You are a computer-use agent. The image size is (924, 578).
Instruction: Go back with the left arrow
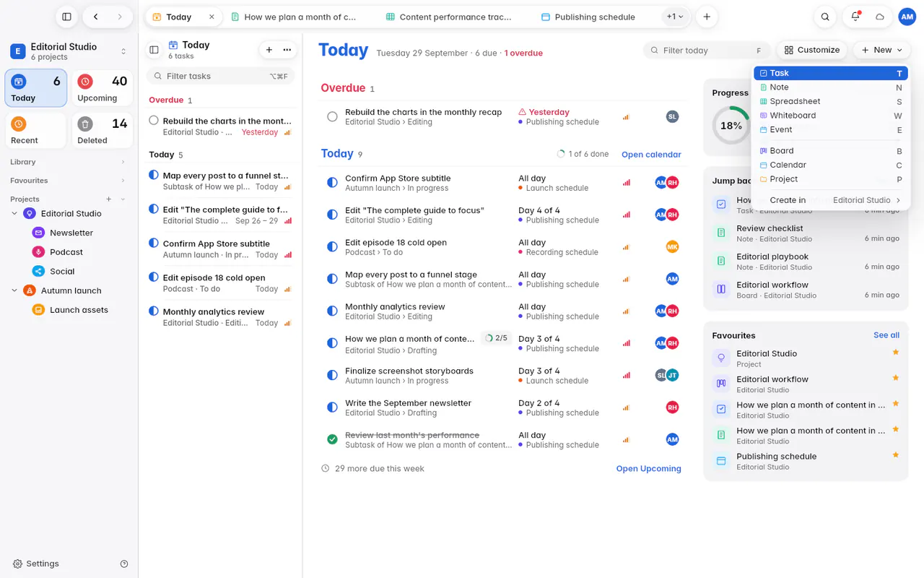pyautogui.click(x=96, y=17)
